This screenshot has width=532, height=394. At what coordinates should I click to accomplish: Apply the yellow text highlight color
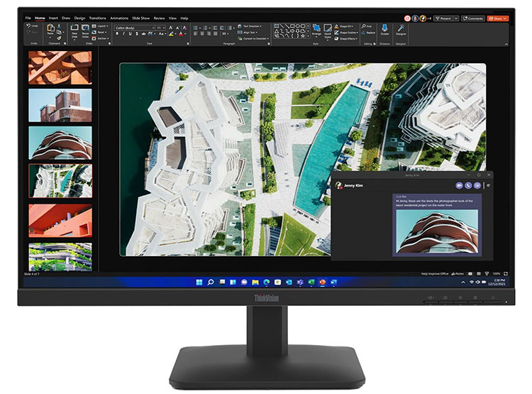171,34
